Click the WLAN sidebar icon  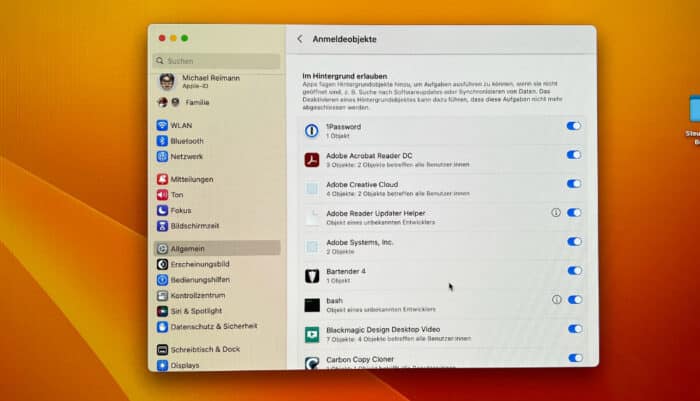point(162,125)
